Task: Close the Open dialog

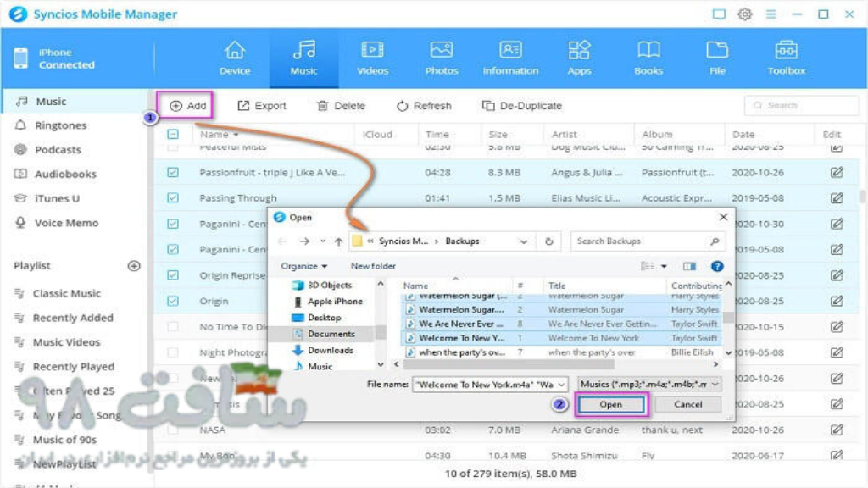Action: pos(723,217)
